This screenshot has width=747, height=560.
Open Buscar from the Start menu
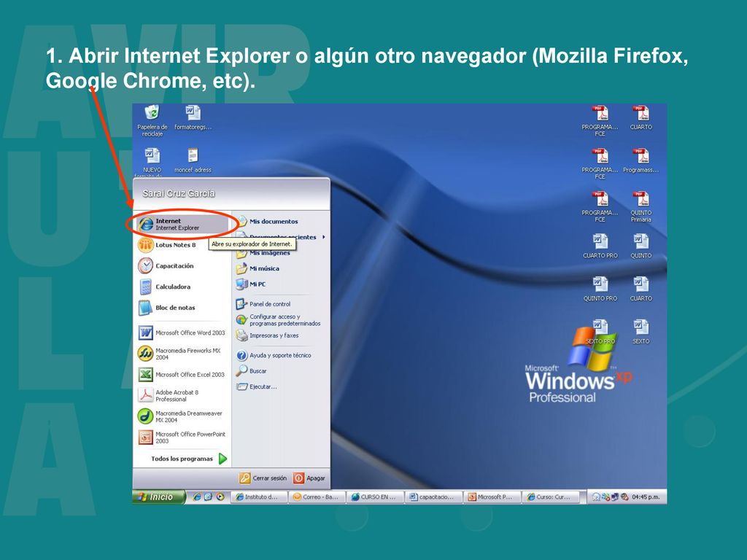tap(251, 371)
